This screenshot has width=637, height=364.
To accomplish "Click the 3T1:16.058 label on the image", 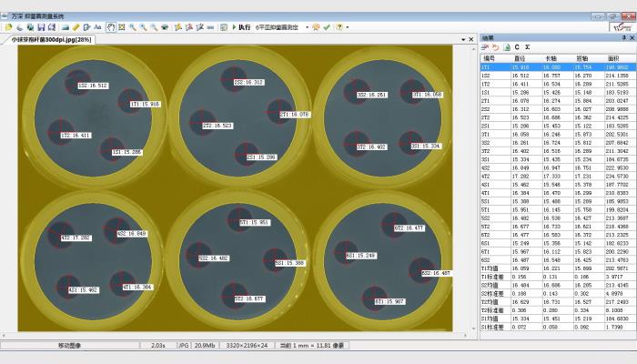I will click(426, 95).
